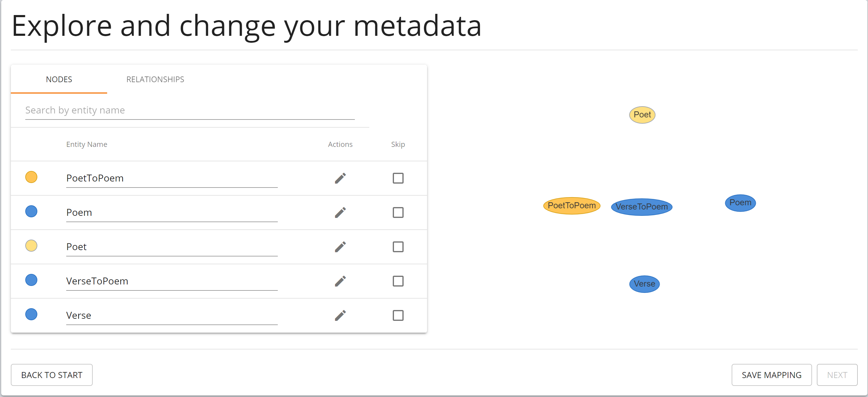Edit the Poet entity name
The height and width of the screenshot is (397, 868).
[x=340, y=247]
